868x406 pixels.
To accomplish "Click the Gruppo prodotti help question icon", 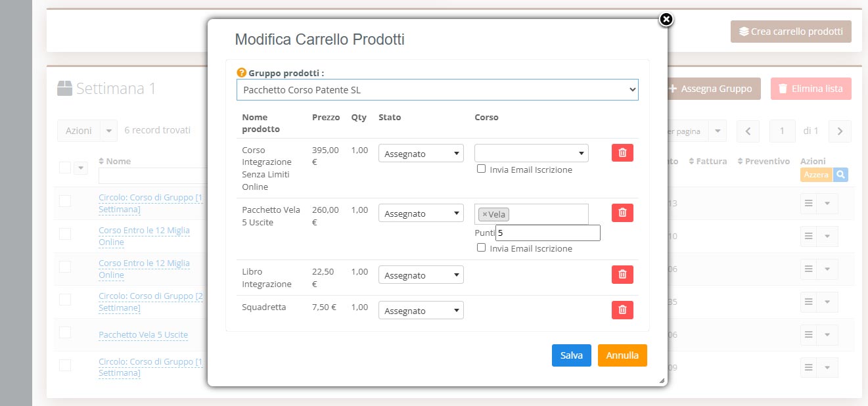I will click(241, 73).
